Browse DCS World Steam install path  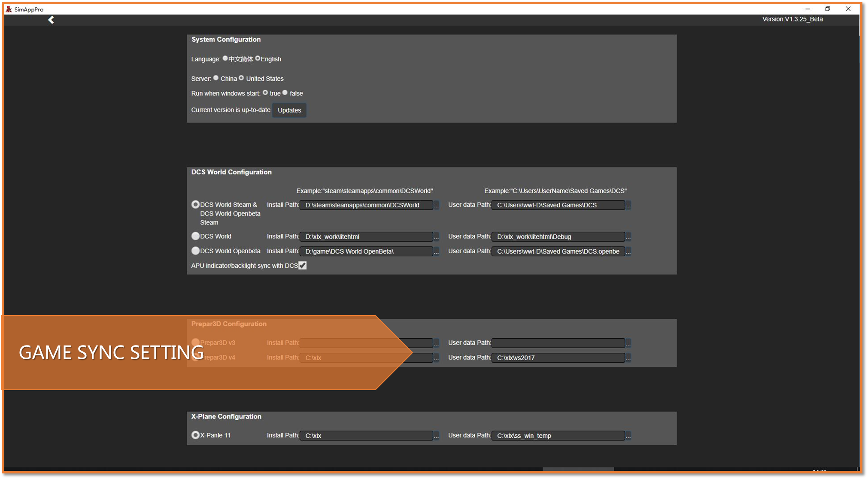pos(436,205)
